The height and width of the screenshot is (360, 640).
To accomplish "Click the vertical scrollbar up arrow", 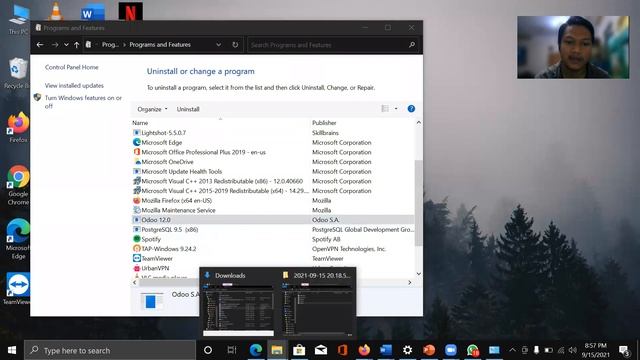I will click(x=418, y=122).
